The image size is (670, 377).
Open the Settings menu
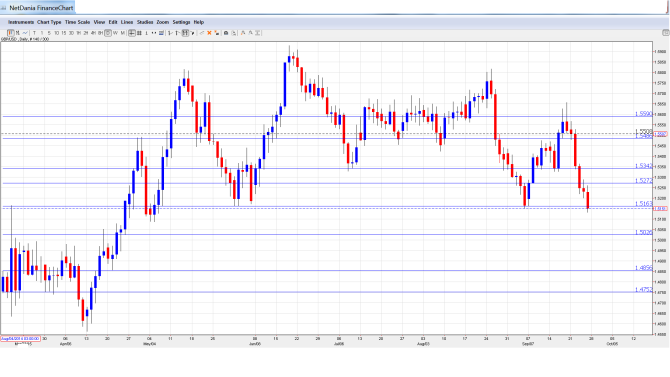[x=181, y=22]
